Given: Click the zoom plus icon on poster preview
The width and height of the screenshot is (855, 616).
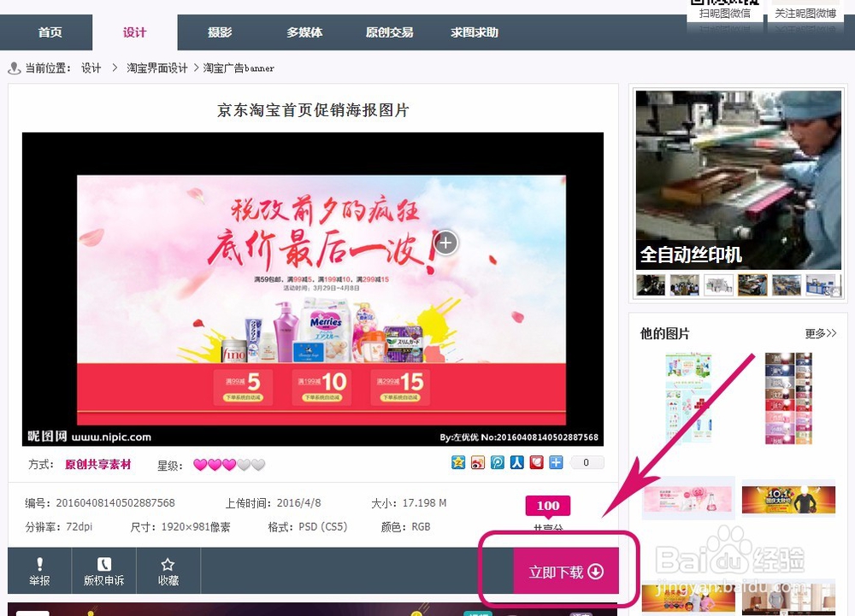Looking at the screenshot, I should tap(446, 243).
